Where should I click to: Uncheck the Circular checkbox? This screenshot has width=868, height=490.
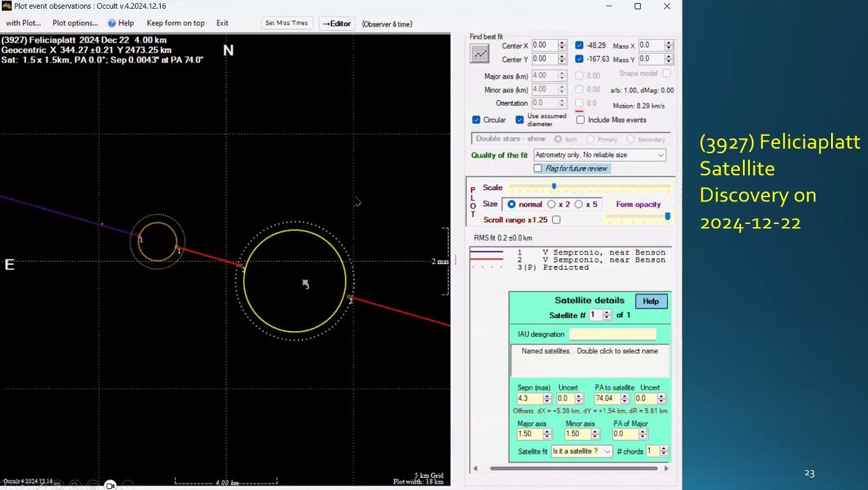pos(477,120)
